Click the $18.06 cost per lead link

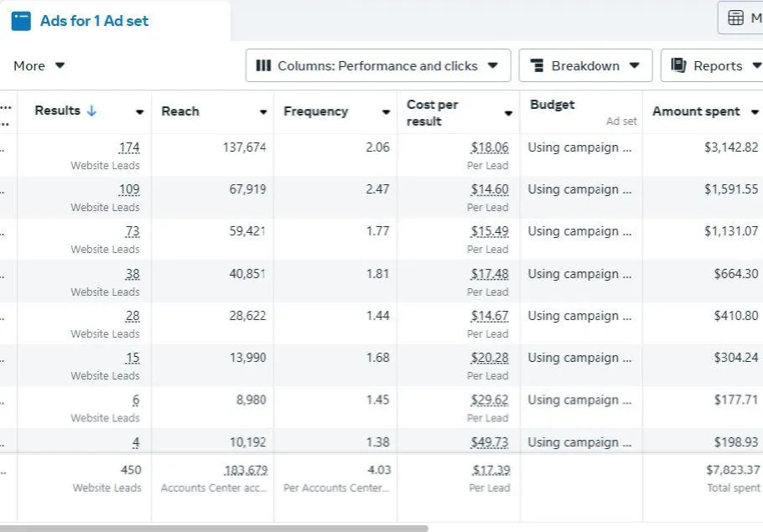coord(490,147)
